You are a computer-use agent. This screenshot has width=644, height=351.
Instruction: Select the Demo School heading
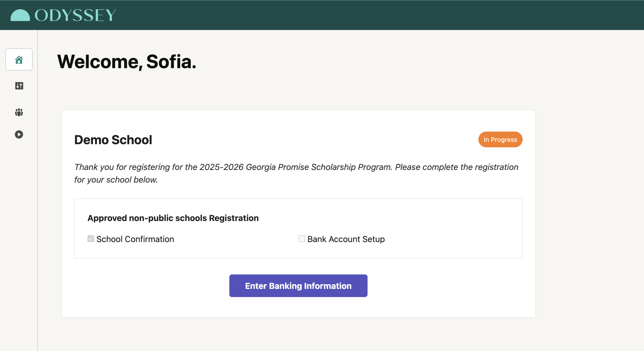[x=113, y=140]
